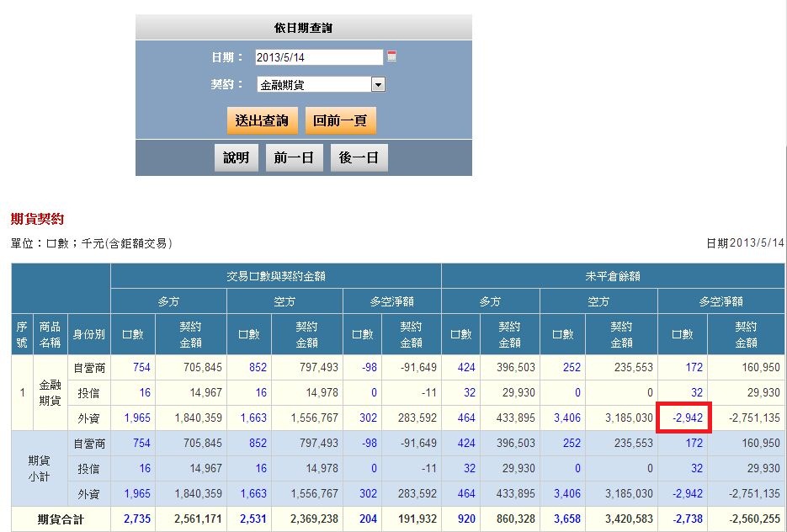This screenshot has height=532, width=787.
Task: Click the 身份別 column header
Action: [x=89, y=334]
